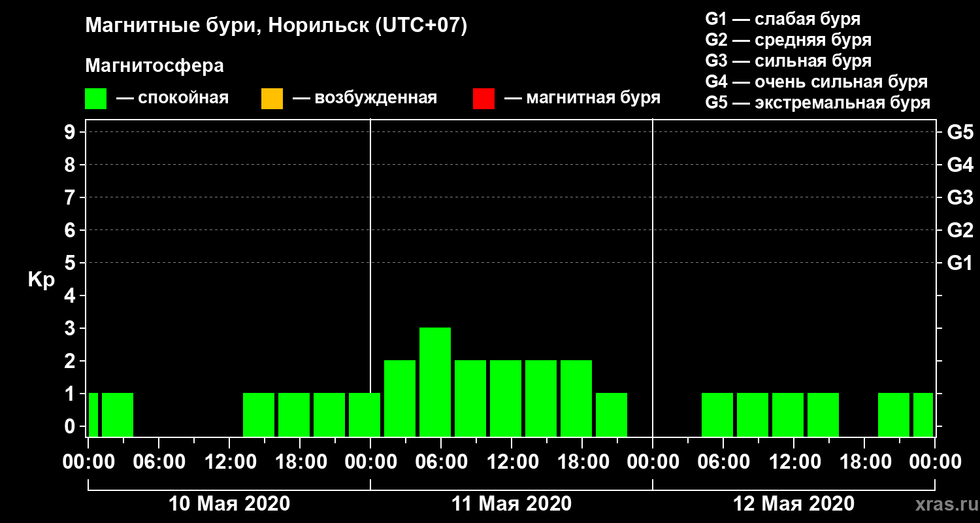
Task: Click the 06:00 time label under 10 May
Action: (159, 462)
